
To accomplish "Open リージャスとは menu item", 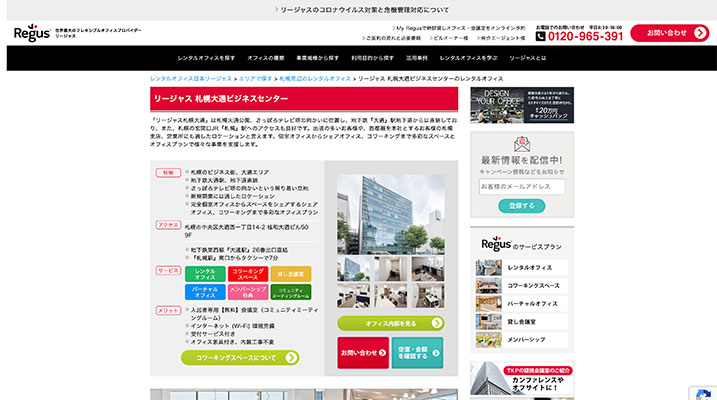I will click(x=528, y=58).
